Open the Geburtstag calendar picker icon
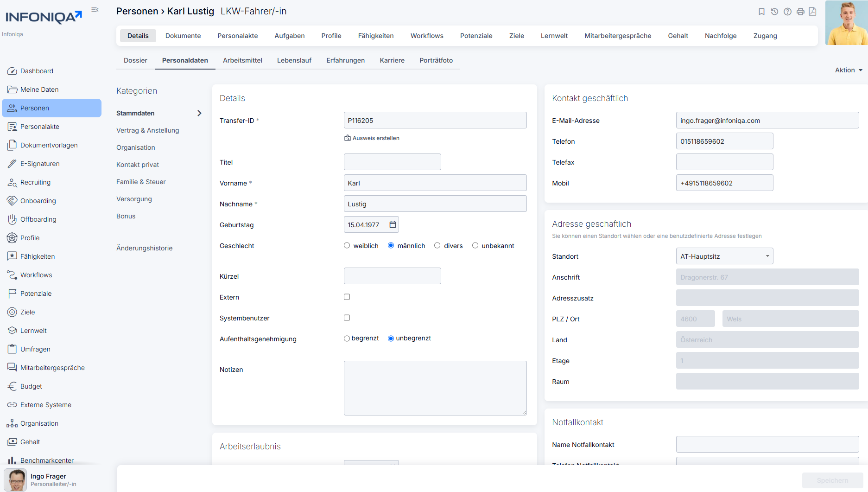Image resolution: width=868 pixels, height=492 pixels. coord(393,224)
